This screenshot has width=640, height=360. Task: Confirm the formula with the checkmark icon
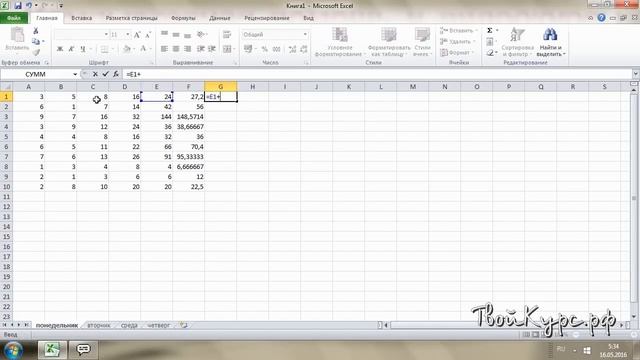click(106, 74)
